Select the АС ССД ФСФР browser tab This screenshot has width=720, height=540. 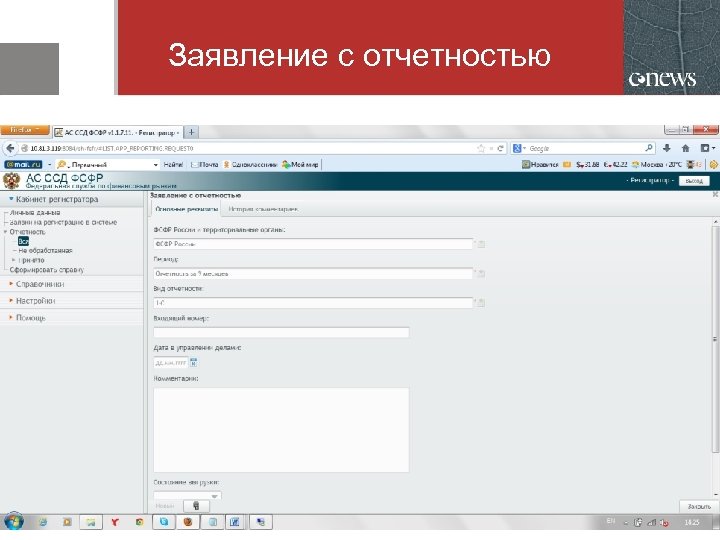pyautogui.click(x=118, y=132)
